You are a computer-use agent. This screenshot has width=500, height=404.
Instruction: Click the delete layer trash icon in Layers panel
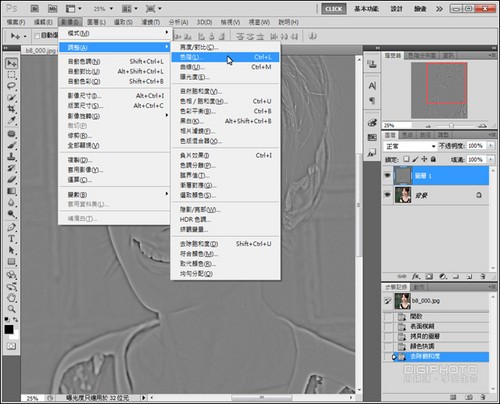pyautogui.click(x=483, y=277)
